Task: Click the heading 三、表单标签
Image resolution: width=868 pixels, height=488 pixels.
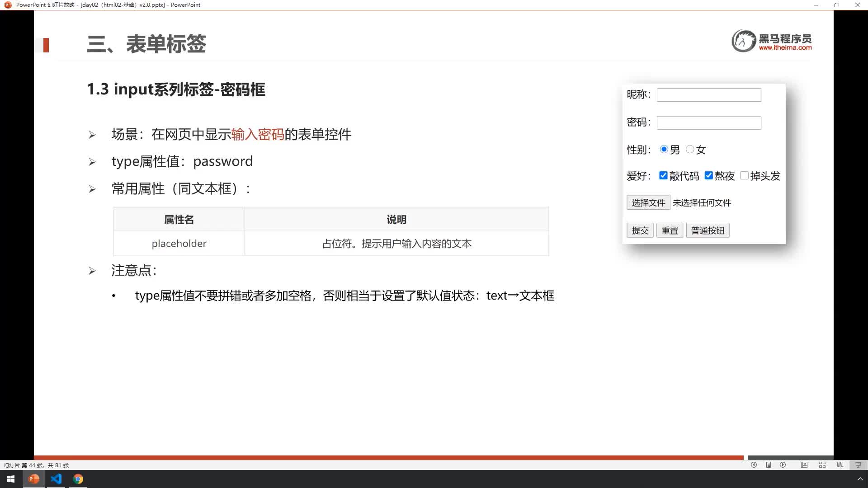Action: pyautogui.click(x=146, y=44)
